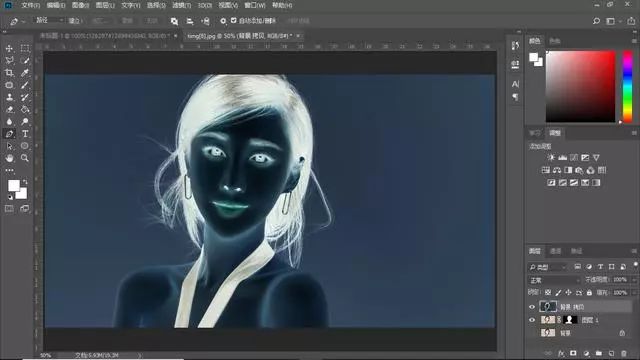Select the Clone Stamp tool
Viewport: 640px width, 360px height.
[9, 97]
